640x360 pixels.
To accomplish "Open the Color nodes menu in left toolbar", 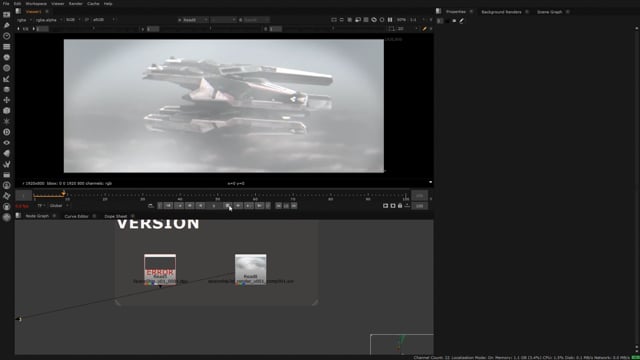I will [7, 57].
